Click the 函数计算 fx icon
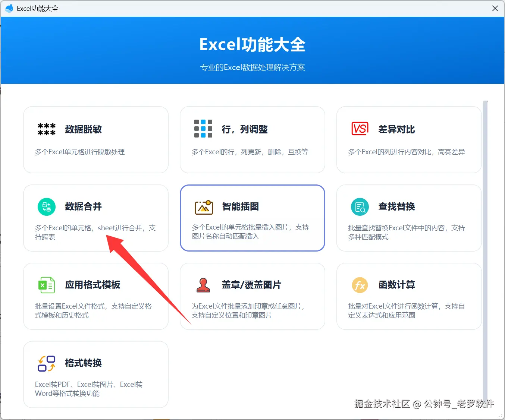Screen dimensions: 505x420 point(360,285)
